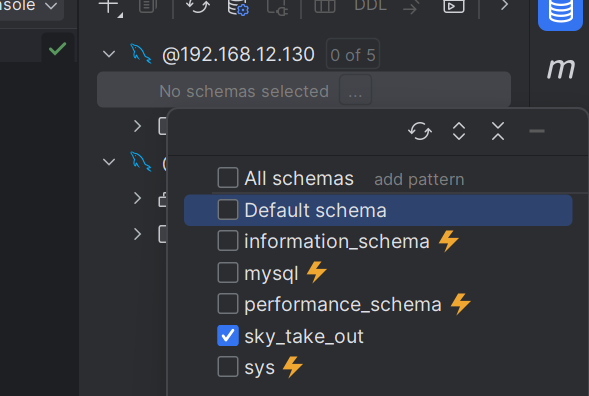Click the Refresh toolbar icon
Viewport: 589px width, 396px height.
tap(198, 6)
